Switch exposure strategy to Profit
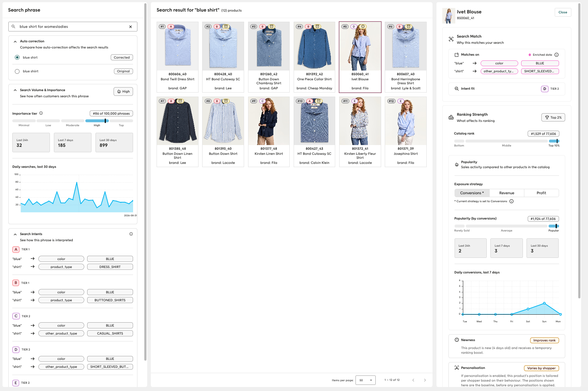Viewport: 588px width, 391px height. coord(541,193)
